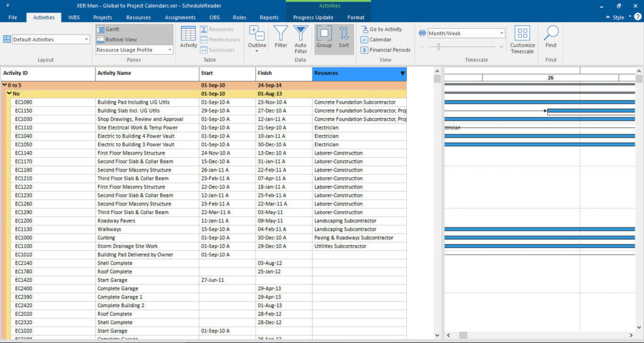Switch to the Format tab
The image size is (644, 343).
356,18
